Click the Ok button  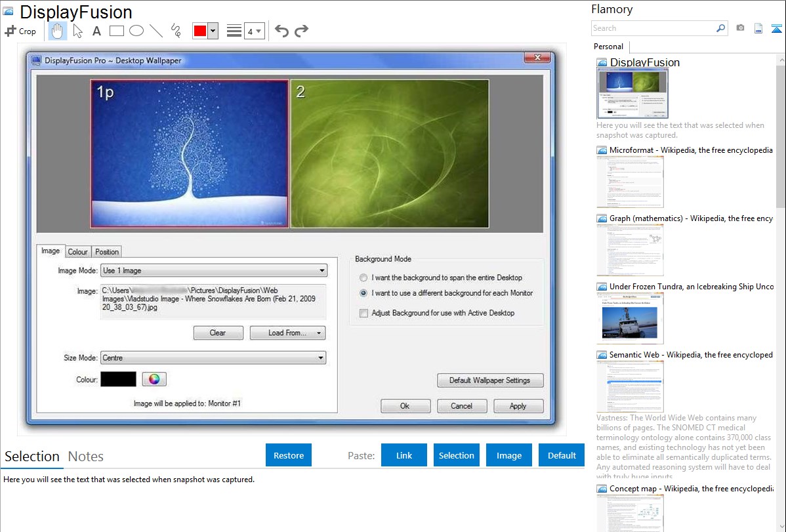point(405,406)
